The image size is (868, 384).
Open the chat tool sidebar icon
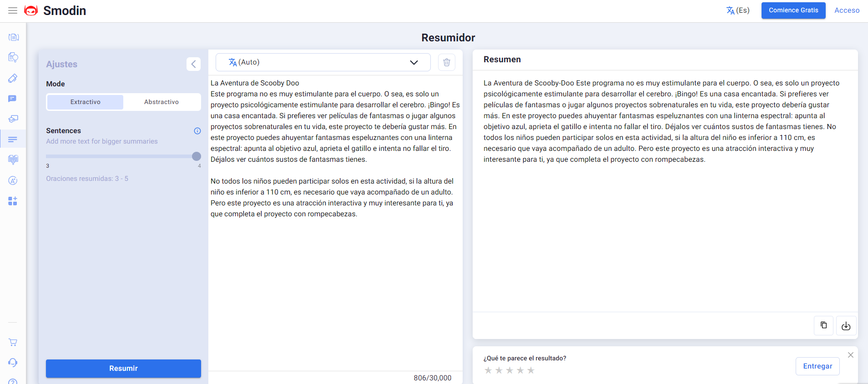pyautogui.click(x=13, y=99)
